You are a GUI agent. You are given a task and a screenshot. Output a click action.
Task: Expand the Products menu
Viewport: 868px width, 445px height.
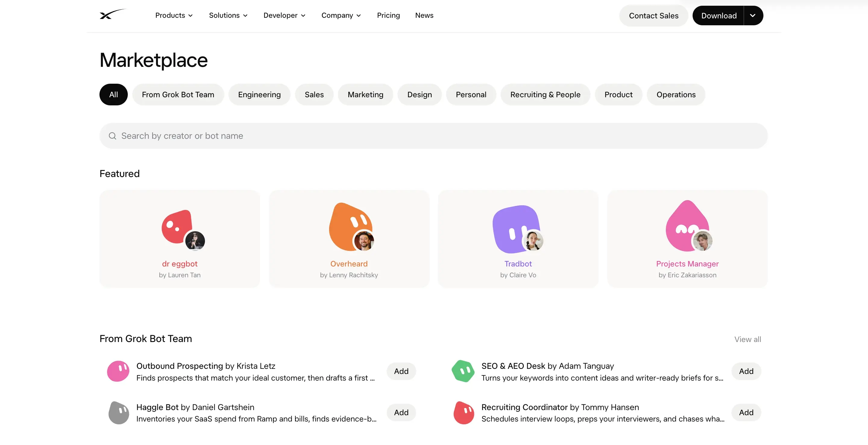[174, 15]
